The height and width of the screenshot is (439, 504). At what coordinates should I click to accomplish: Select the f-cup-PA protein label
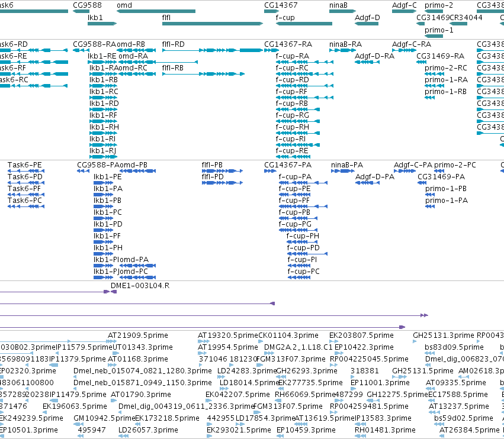point(295,177)
